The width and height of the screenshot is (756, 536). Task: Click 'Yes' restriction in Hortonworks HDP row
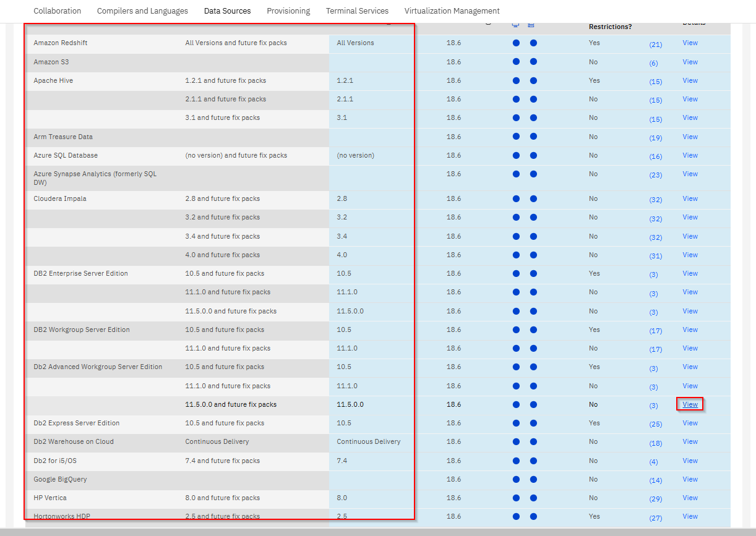coord(595,516)
